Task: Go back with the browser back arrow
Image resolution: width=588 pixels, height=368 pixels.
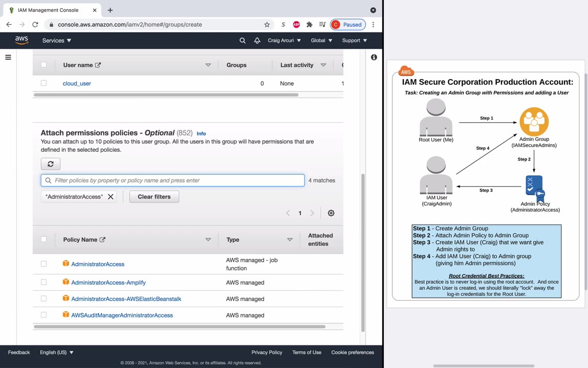Action: pyautogui.click(x=9, y=25)
